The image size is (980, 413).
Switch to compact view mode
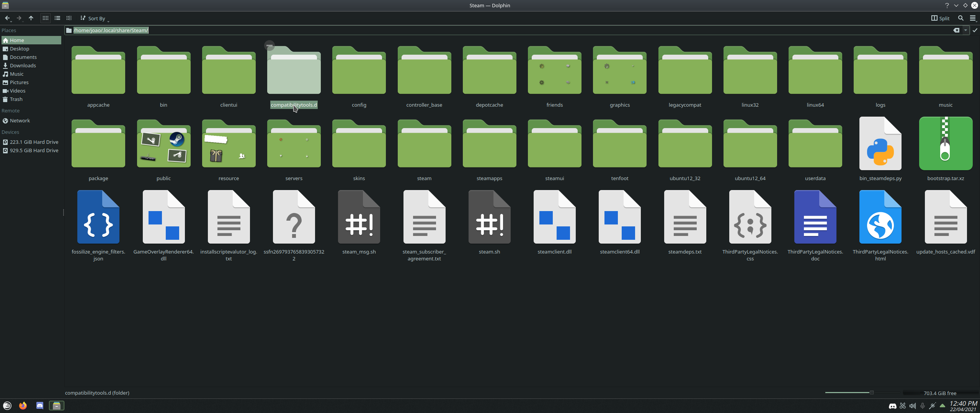click(x=57, y=18)
